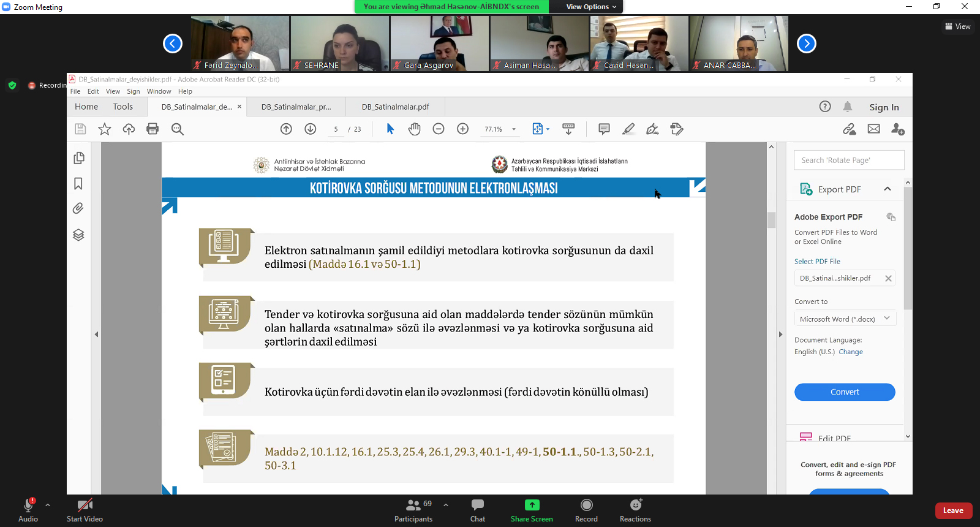980x527 pixels.
Task: Click the Search 'Rotate Page' field
Action: 849,161
